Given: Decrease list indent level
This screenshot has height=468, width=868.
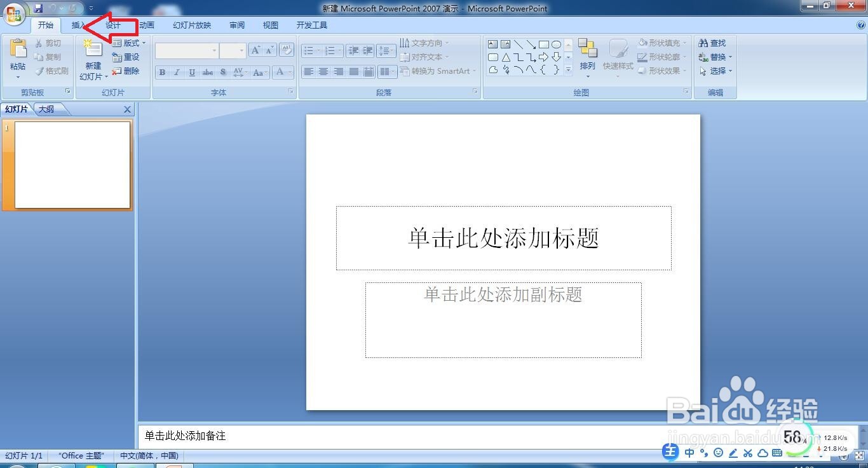Looking at the screenshot, I should (x=354, y=51).
